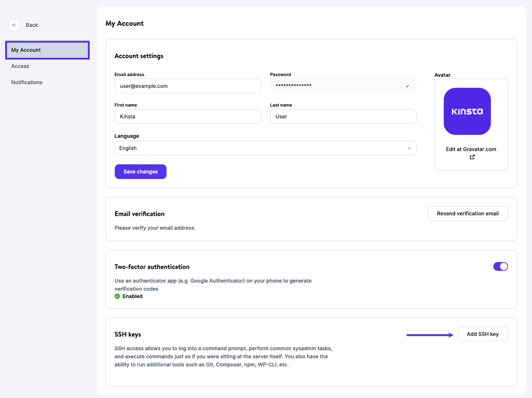
Task: Click Resend verification email
Action: click(x=467, y=213)
